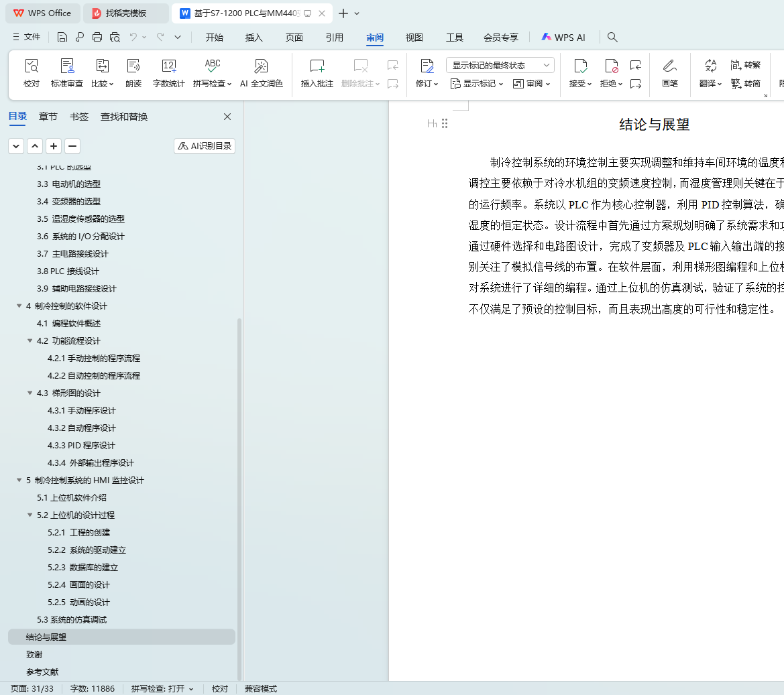Viewport: 784px width, 695px height.
Task: Click the Undo arrow icon
Action: 133,37
